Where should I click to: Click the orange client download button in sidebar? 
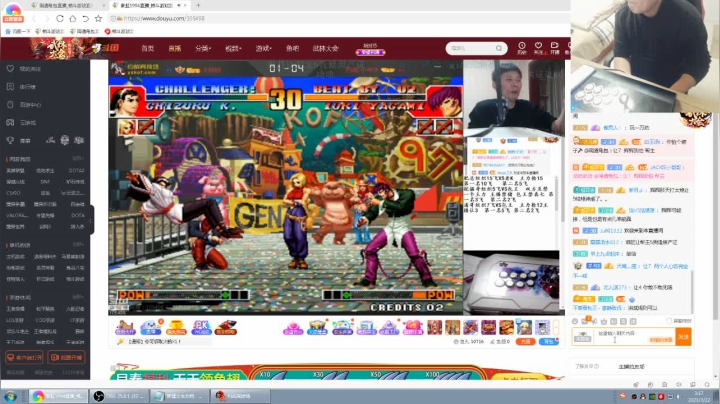24,357
